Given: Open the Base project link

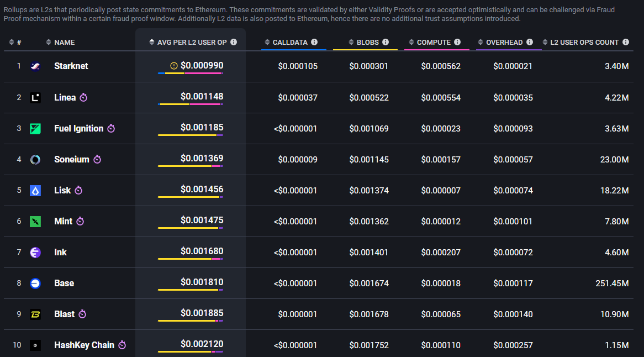Looking at the screenshot, I should pyautogui.click(x=64, y=283).
